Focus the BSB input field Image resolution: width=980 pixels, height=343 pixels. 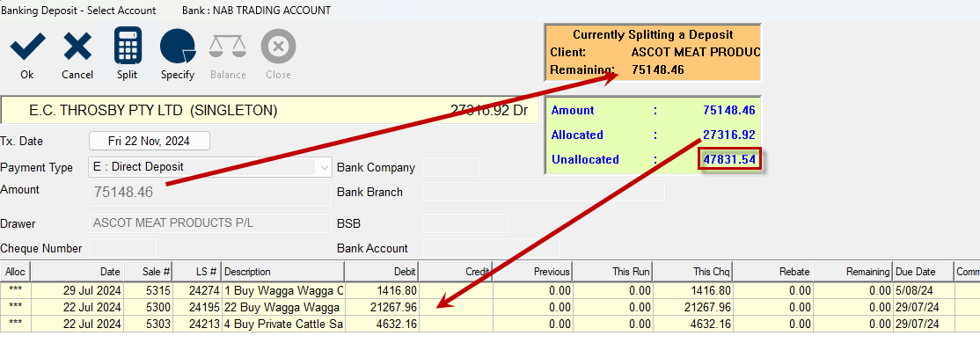point(465,223)
